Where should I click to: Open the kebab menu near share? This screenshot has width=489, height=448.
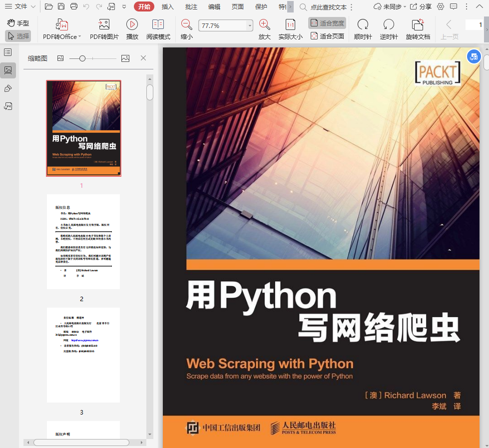pyautogui.click(x=466, y=6)
